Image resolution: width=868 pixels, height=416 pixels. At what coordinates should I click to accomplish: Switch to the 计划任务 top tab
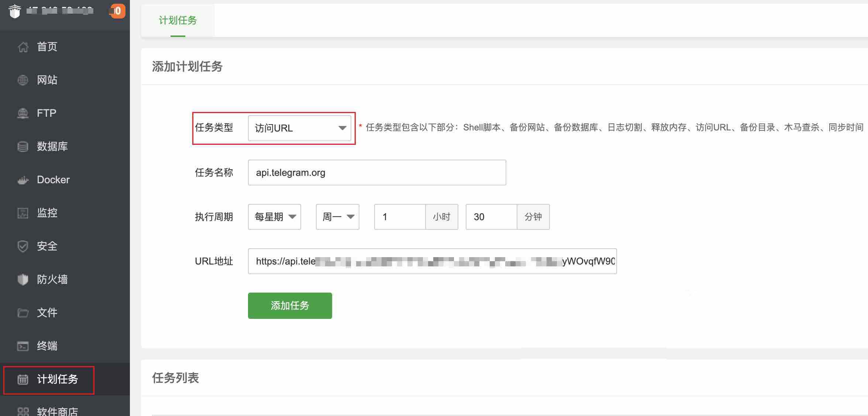point(178,20)
